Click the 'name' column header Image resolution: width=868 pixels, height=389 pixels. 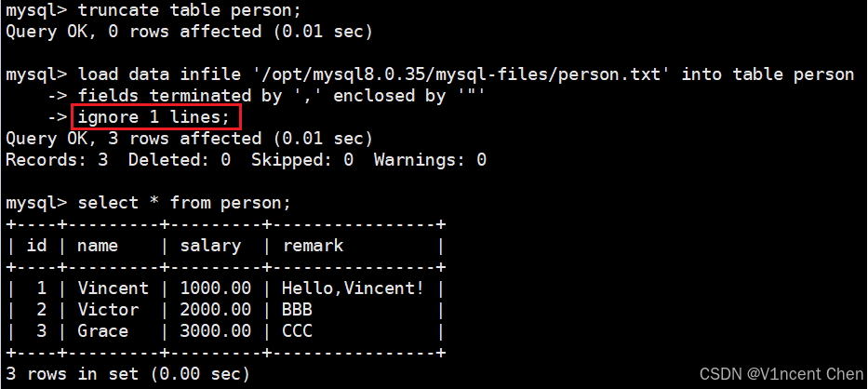(x=98, y=246)
